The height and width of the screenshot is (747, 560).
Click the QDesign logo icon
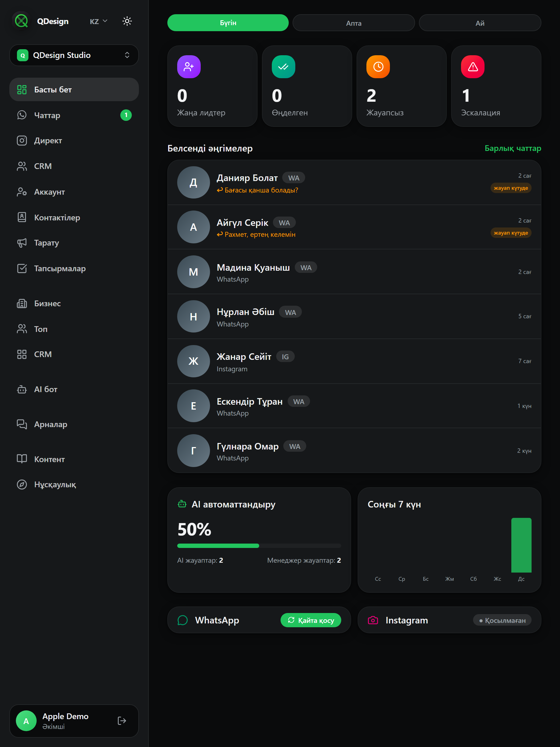coord(22,21)
